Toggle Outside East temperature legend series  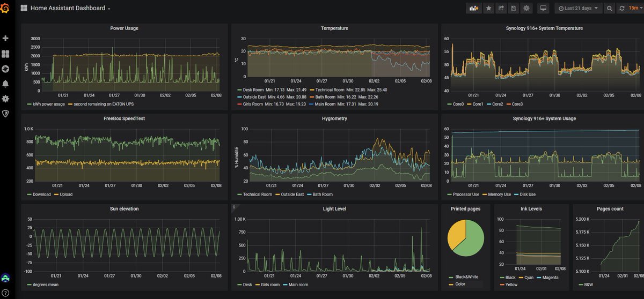click(x=254, y=97)
